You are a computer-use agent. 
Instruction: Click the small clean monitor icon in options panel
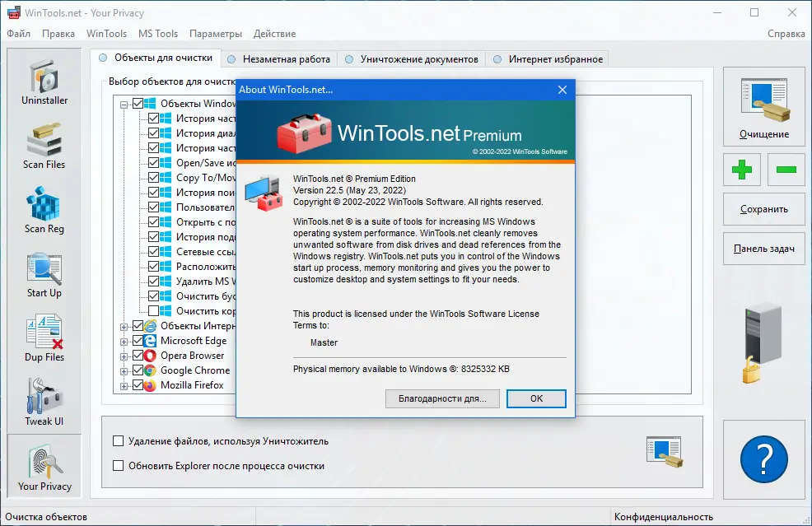click(665, 452)
